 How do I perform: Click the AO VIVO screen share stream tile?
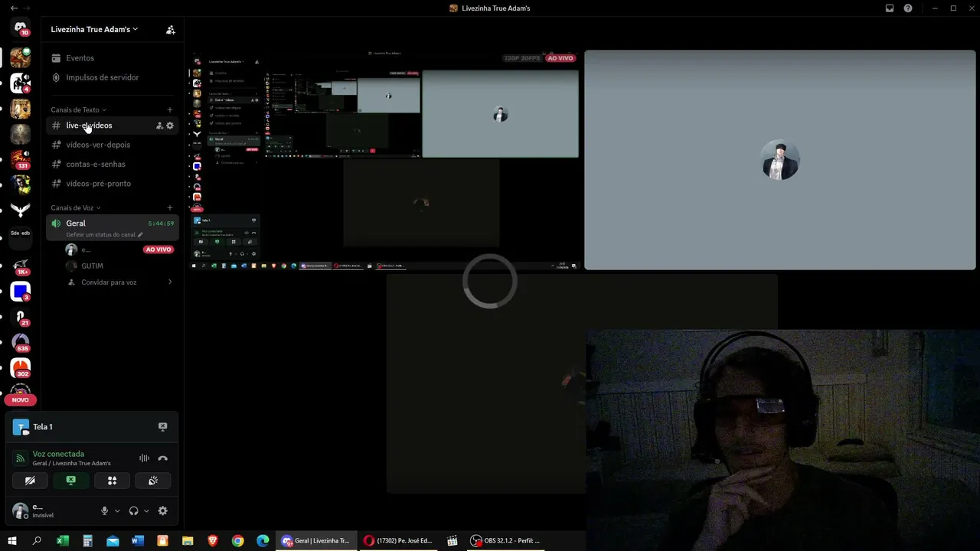click(x=384, y=160)
